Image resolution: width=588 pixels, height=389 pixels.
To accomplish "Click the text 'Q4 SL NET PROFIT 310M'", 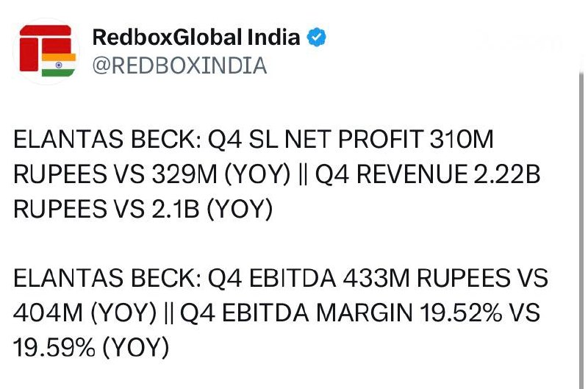I will pos(351,140).
